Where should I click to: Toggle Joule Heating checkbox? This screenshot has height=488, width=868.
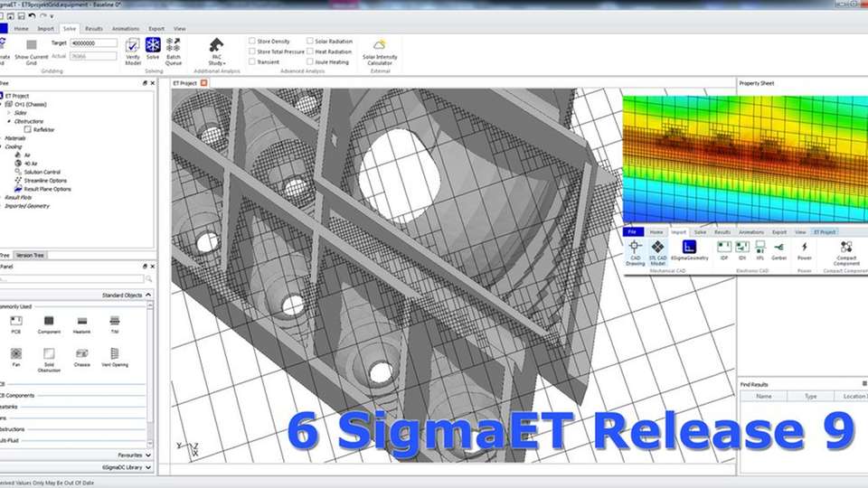310,62
